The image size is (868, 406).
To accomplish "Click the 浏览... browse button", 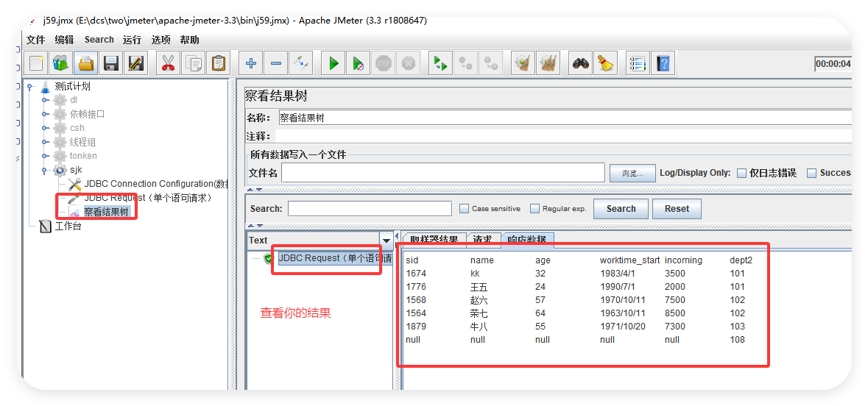I will [632, 173].
